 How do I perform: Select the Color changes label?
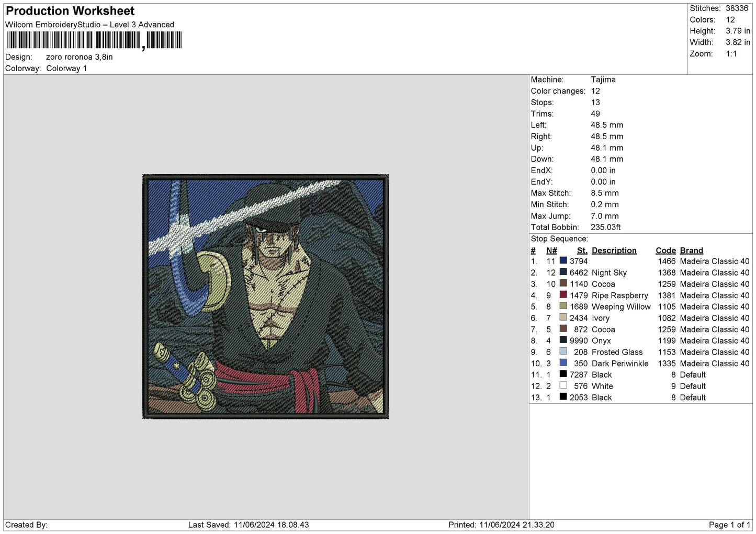point(558,91)
